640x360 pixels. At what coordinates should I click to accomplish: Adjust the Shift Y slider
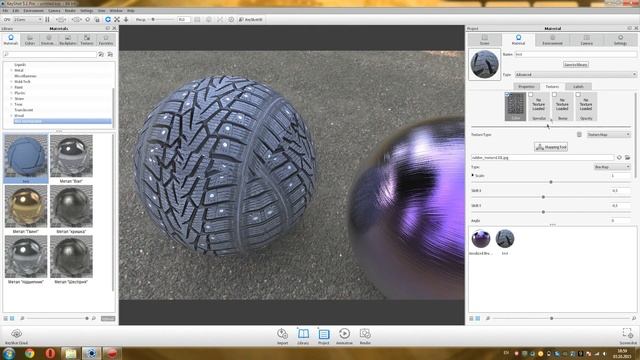pyautogui.click(x=543, y=212)
